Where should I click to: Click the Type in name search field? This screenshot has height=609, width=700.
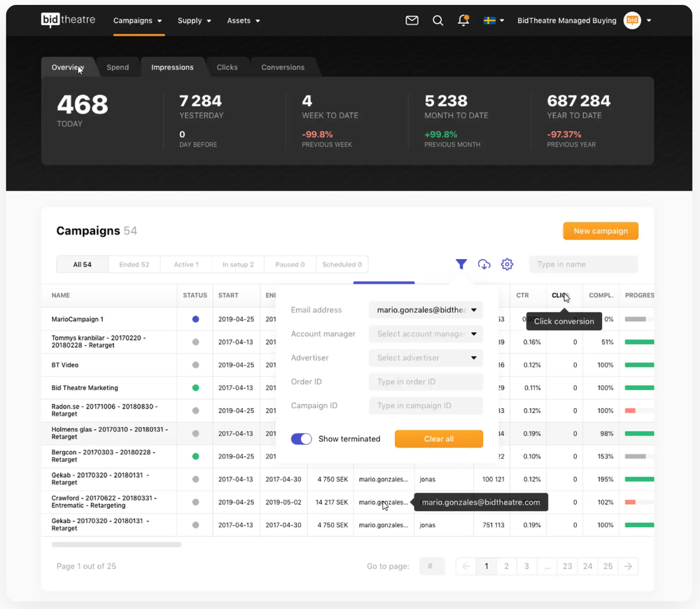click(x=584, y=265)
